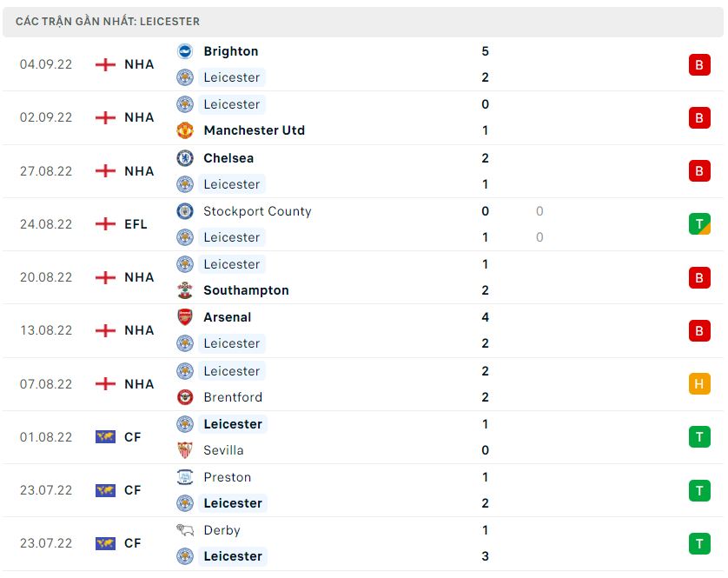Select the EFL competition label
The image size is (728, 578).
click(x=136, y=224)
